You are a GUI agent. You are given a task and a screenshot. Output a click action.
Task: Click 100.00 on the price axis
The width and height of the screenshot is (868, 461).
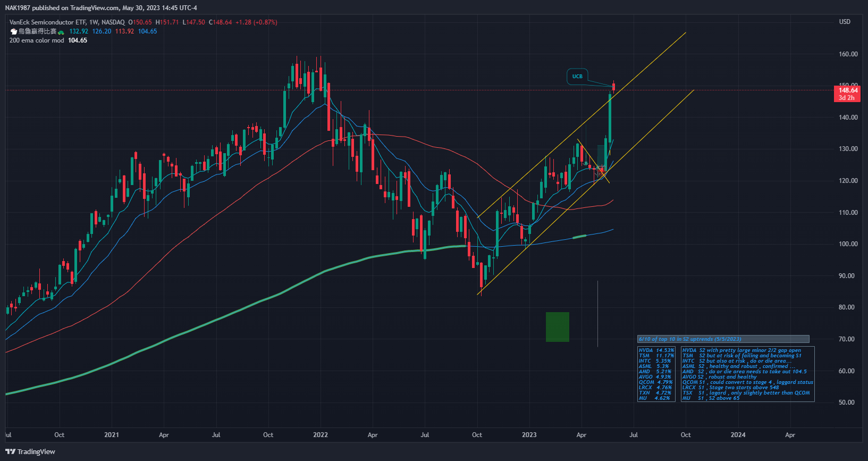pyautogui.click(x=848, y=244)
